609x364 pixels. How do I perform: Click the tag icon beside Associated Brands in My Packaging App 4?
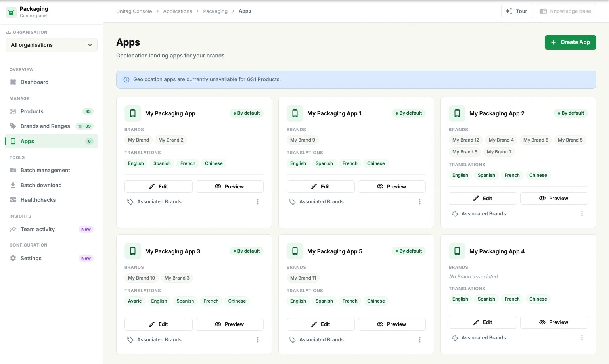[455, 338]
